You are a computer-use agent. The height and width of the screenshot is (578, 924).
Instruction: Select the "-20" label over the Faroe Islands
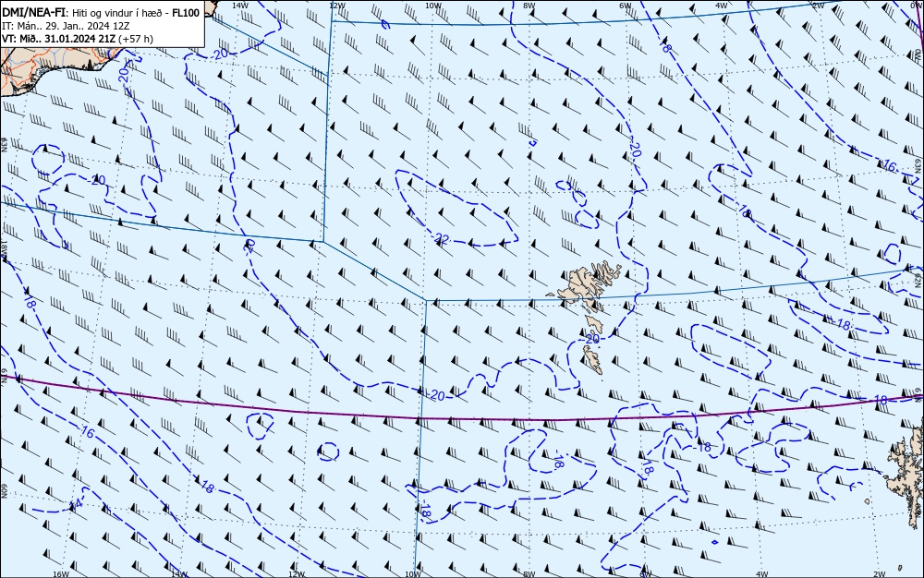(591, 339)
